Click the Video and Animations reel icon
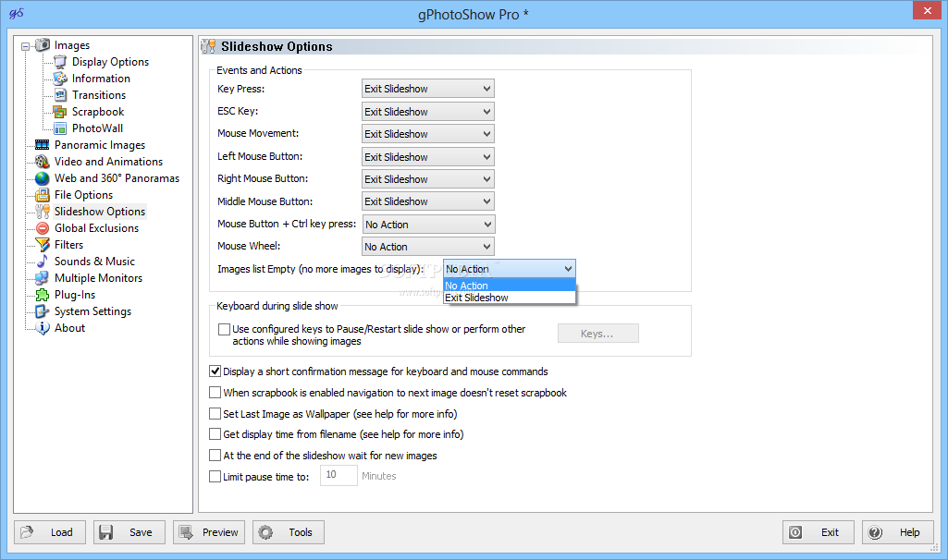The image size is (948, 560). pos(43,162)
